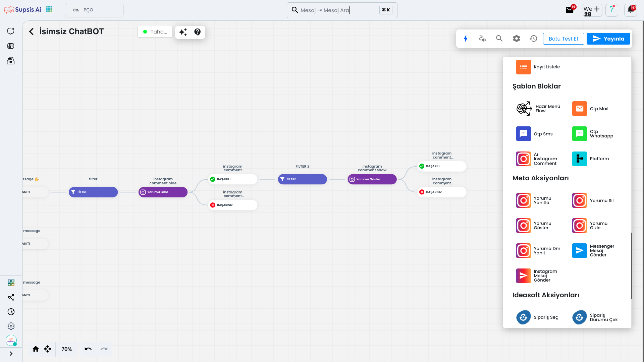The image size is (644, 362).
Task: Click the 70% zoom level
Action: pyautogui.click(x=67, y=349)
